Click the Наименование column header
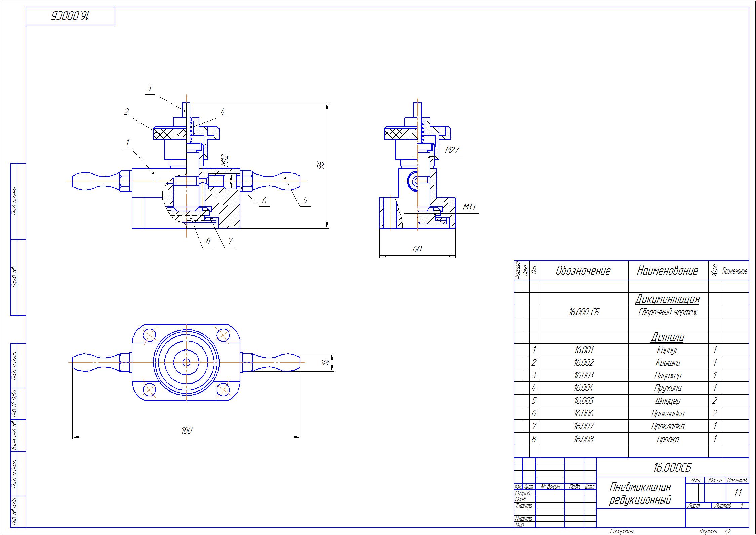Image resolution: width=756 pixels, height=535 pixels. click(668, 271)
